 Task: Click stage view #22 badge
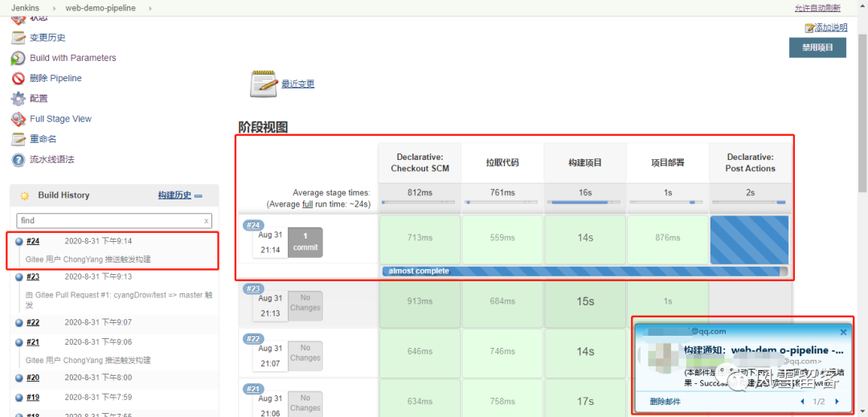pyautogui.click(x=253, y=338)
